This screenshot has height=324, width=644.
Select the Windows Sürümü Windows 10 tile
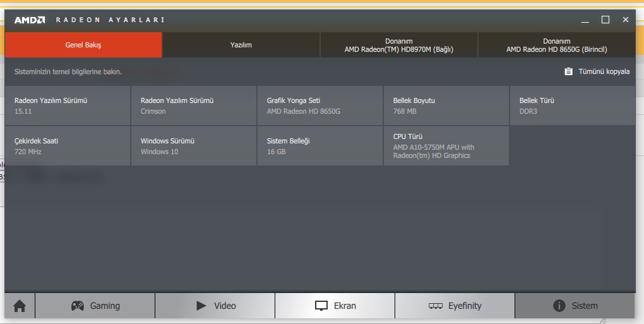(194, 146)
